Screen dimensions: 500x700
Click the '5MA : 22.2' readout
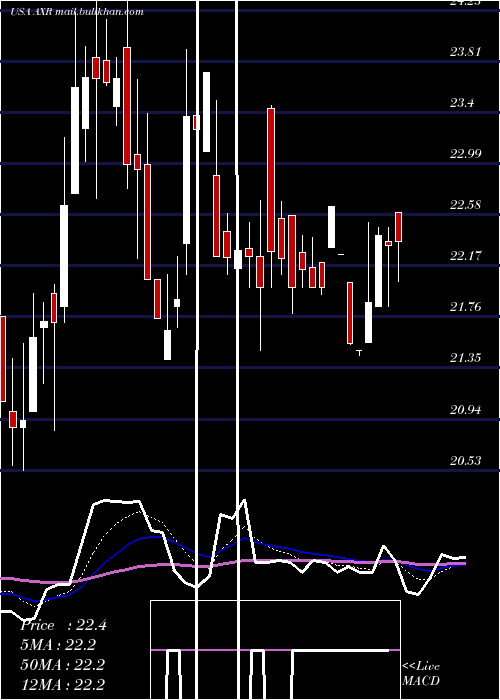(x=58, y=645)
